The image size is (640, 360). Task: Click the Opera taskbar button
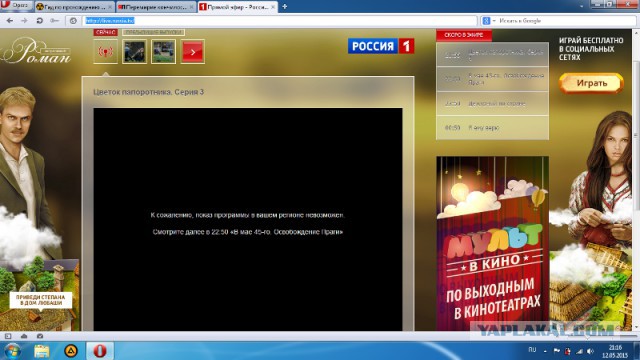[100, 351]
